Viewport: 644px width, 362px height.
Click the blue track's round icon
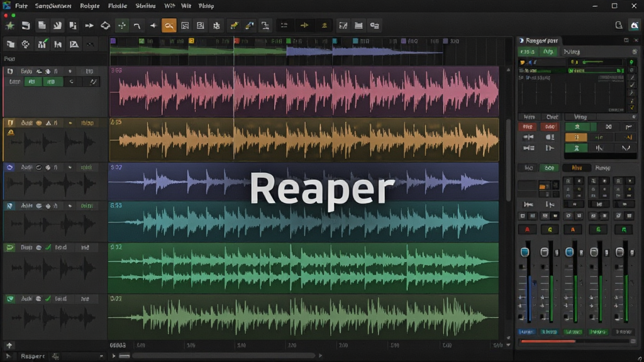[x=10, y=167]
